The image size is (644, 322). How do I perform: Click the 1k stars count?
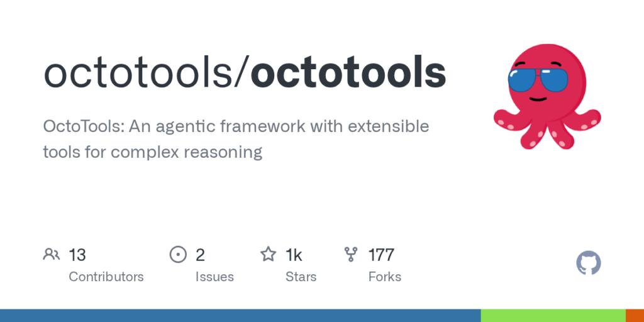click(x=294, y=255)
